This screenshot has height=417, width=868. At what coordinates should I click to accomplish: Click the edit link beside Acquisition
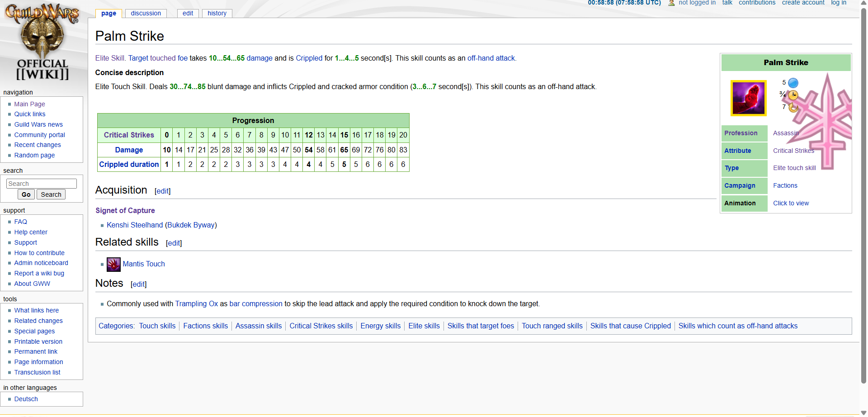pos(163,191)
